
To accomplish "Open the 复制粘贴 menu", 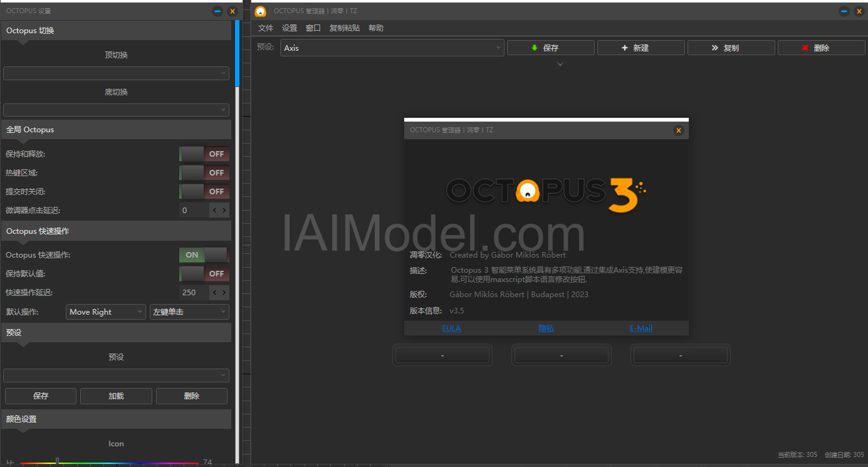I will tap(345, 28).
